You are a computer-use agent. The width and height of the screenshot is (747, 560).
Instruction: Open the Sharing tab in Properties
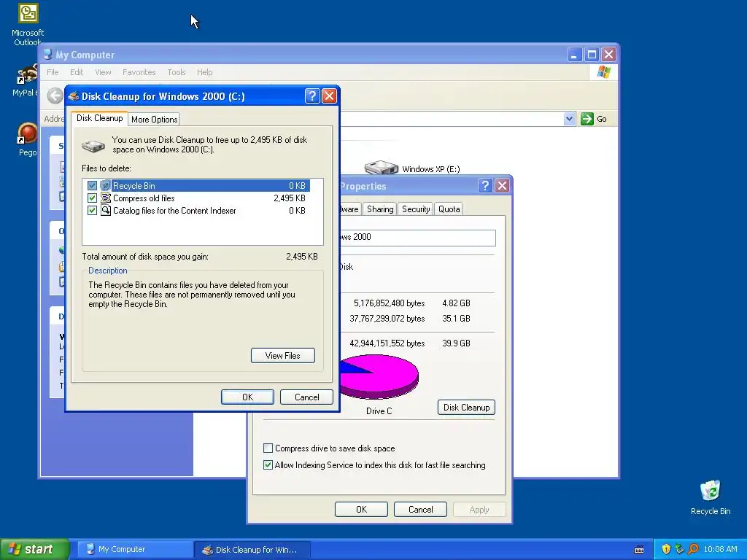(x=380, y=209)
